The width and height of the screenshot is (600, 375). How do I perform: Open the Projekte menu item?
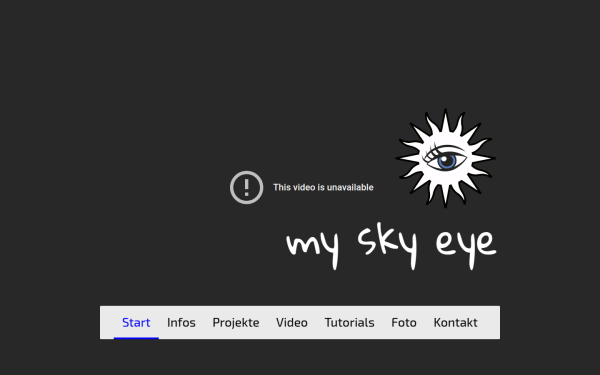[236, 323]
